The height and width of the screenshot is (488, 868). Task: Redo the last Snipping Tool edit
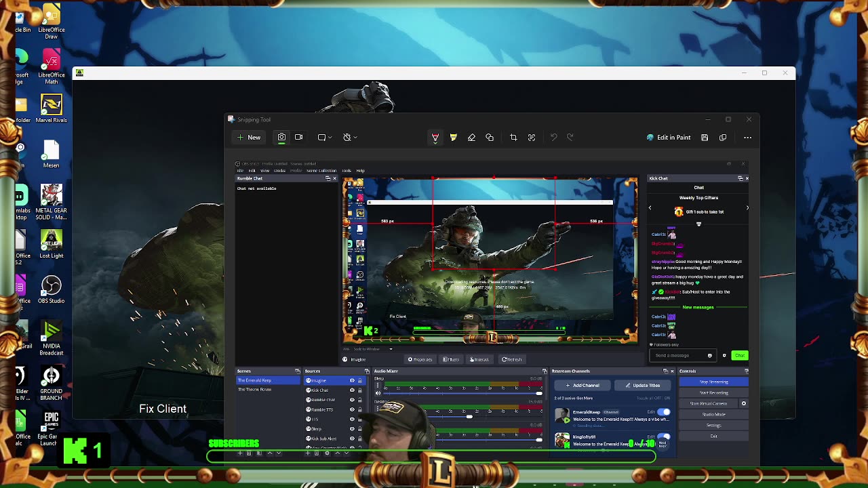click(570, 138)
